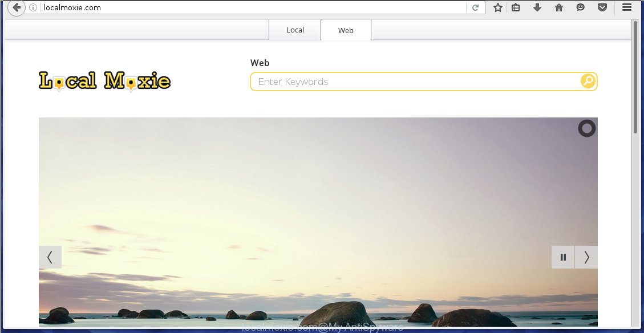
Task: Click the page vertical scrollbar thumb
Action: click(x=635, y=77)
